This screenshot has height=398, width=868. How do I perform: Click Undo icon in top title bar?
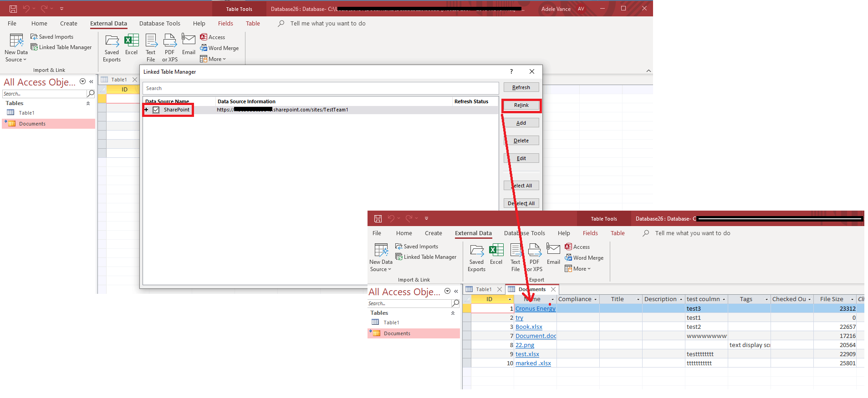[26, 9]
